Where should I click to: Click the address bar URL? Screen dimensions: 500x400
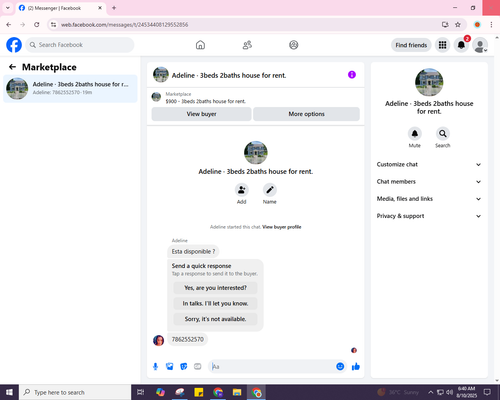point(124,25)
